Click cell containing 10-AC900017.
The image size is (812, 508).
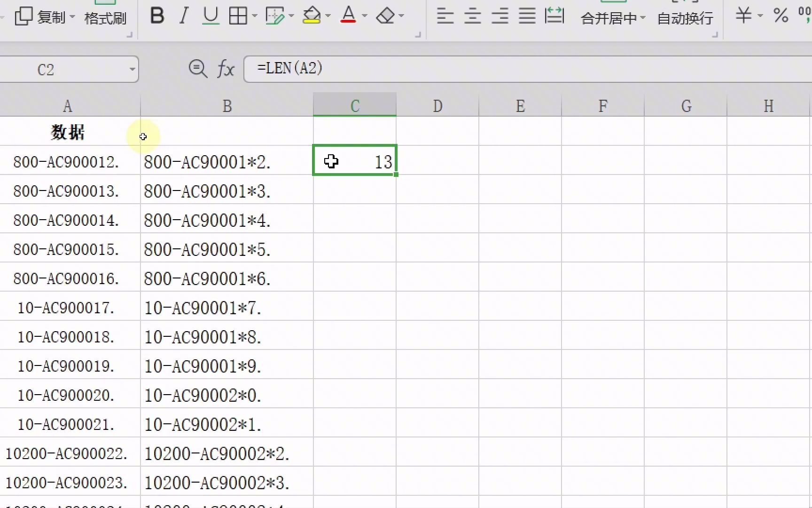(70, 307)
